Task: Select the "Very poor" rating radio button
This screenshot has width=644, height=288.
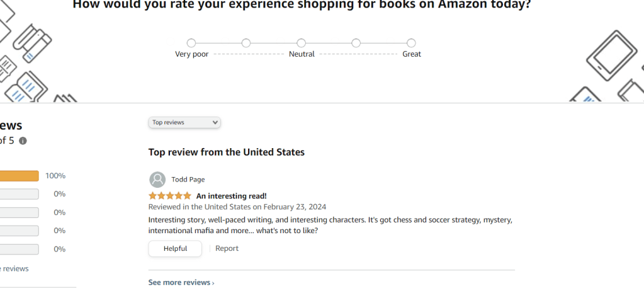Action: [x=191, y=43]
